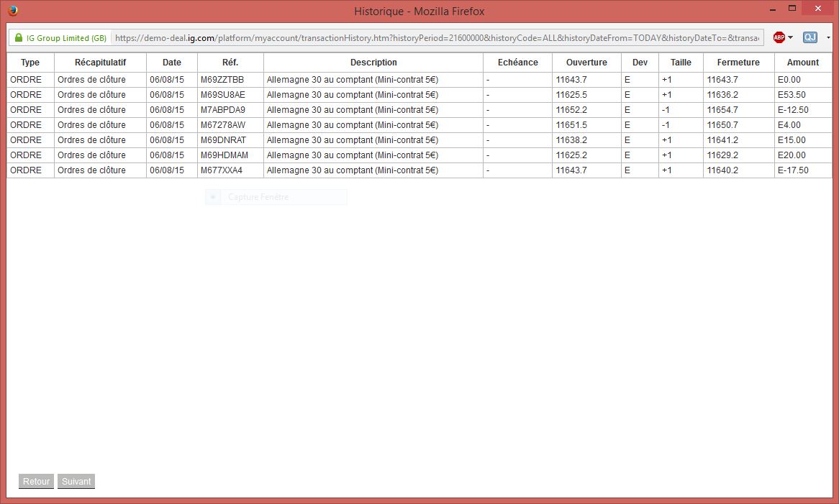
Task: Click opening price 11638.2
Action: (x=571, y=140)
